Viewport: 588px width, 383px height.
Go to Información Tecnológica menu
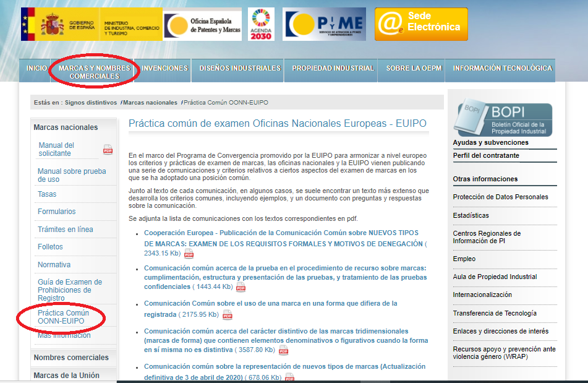(502, 68)
